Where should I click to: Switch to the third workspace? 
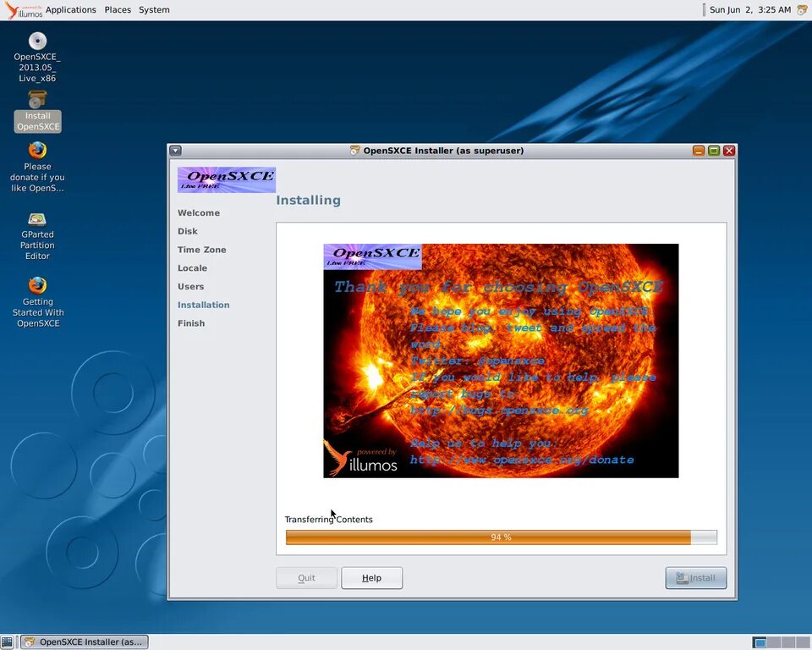(788, 642)
